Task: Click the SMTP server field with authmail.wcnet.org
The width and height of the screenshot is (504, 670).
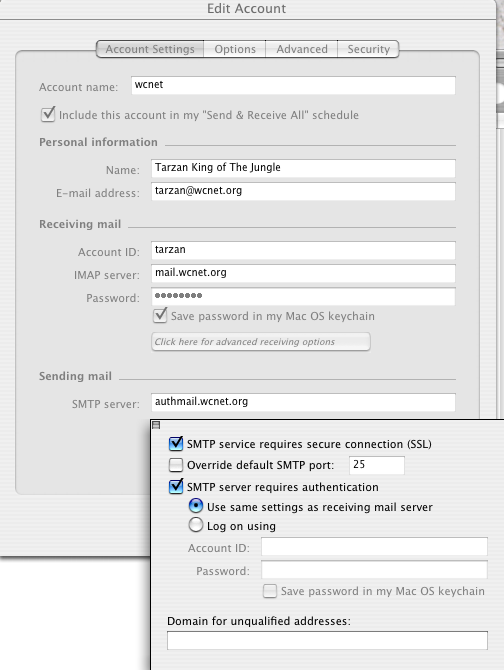Action: pyautogui.click(x=303, y=403)
